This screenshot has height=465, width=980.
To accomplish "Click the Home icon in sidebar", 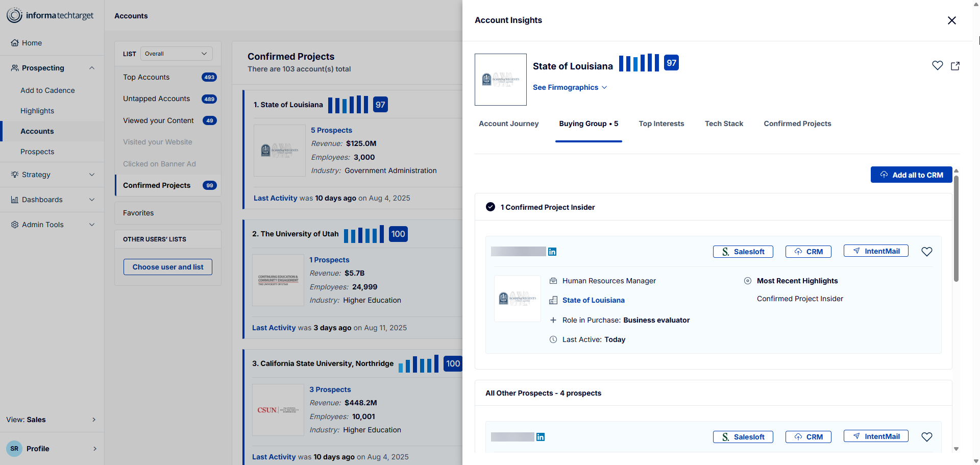I will (15, 43).
